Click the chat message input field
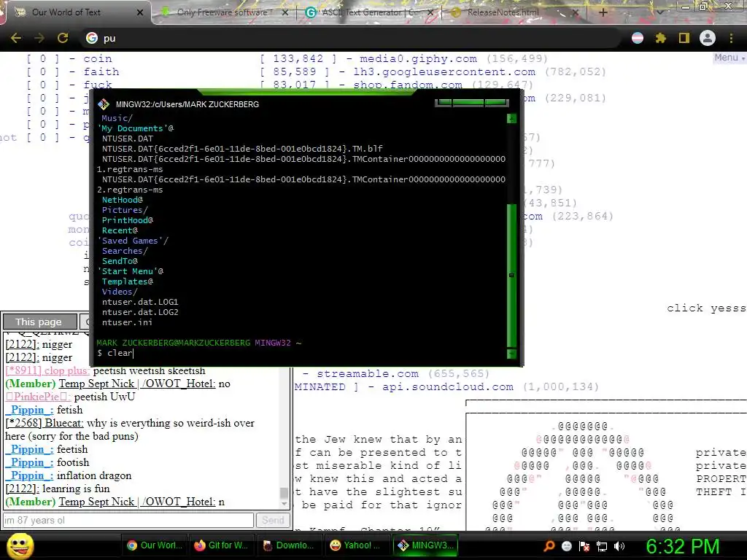Screen dimensions: 747x560 (x=128, y=520)
